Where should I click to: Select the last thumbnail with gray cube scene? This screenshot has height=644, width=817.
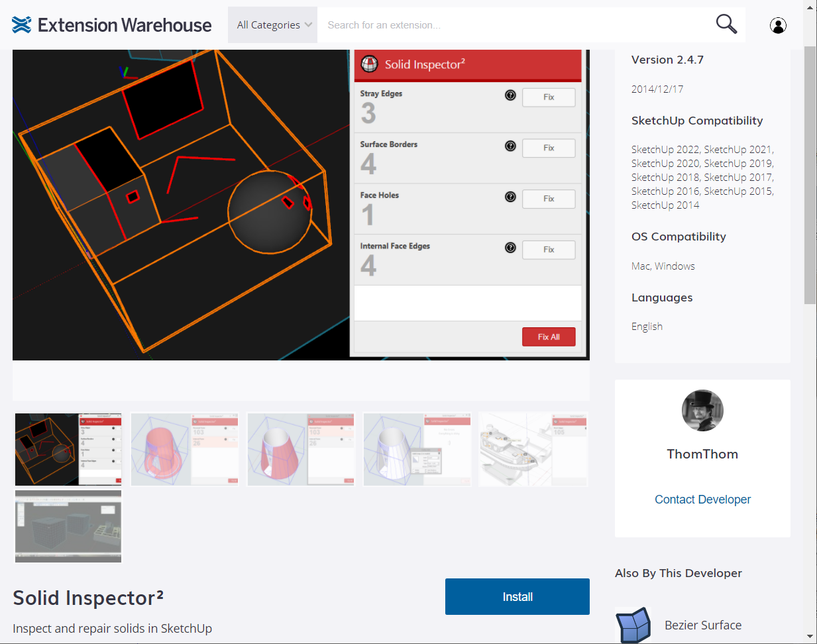click(x=68, y=527)
